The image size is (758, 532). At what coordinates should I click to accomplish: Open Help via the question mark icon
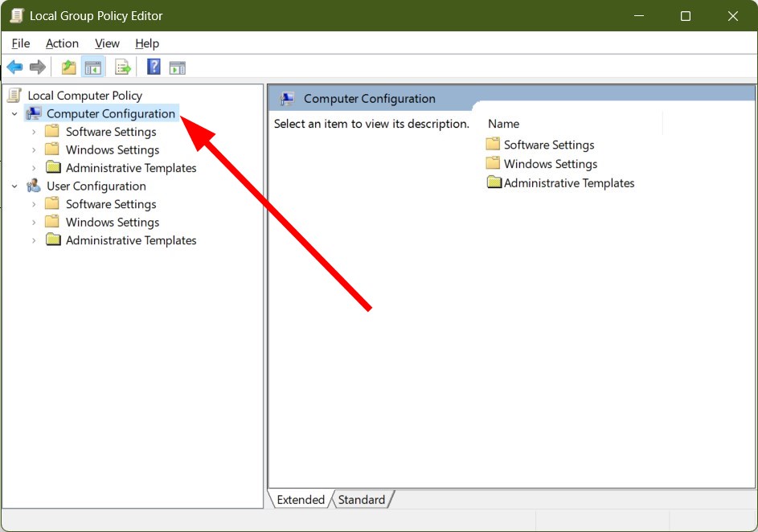tap(154, 67)
